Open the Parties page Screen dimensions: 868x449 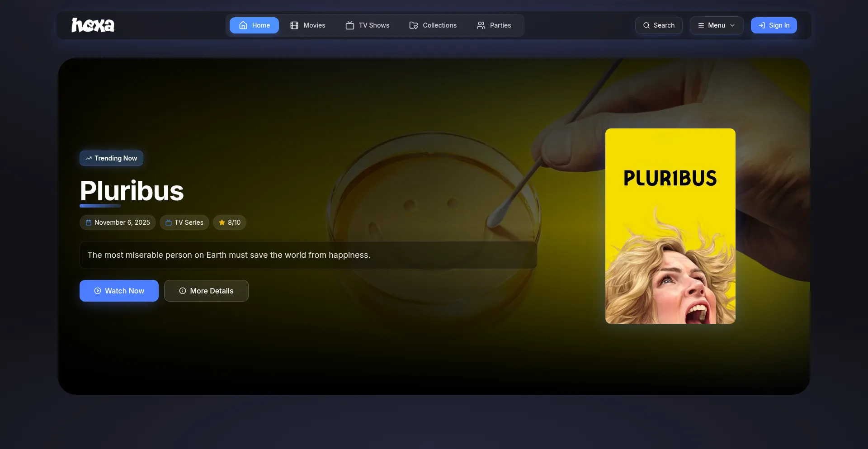click(494, 25)
